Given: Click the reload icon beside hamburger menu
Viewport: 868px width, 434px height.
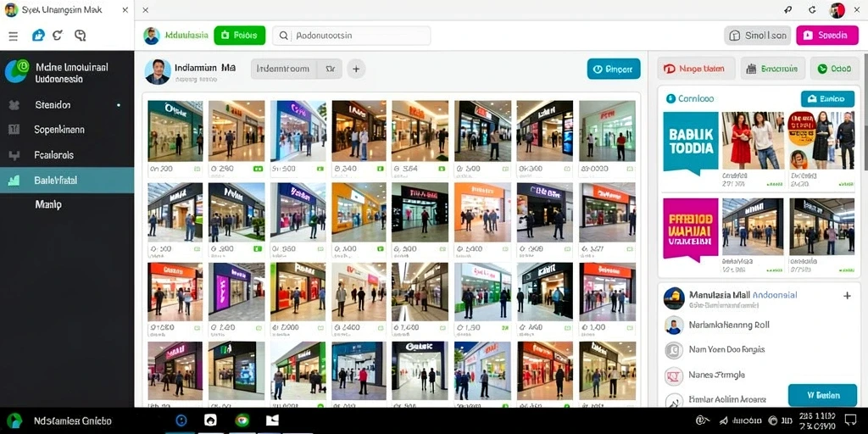Looking at the screenshot, I should pos(58,36).
